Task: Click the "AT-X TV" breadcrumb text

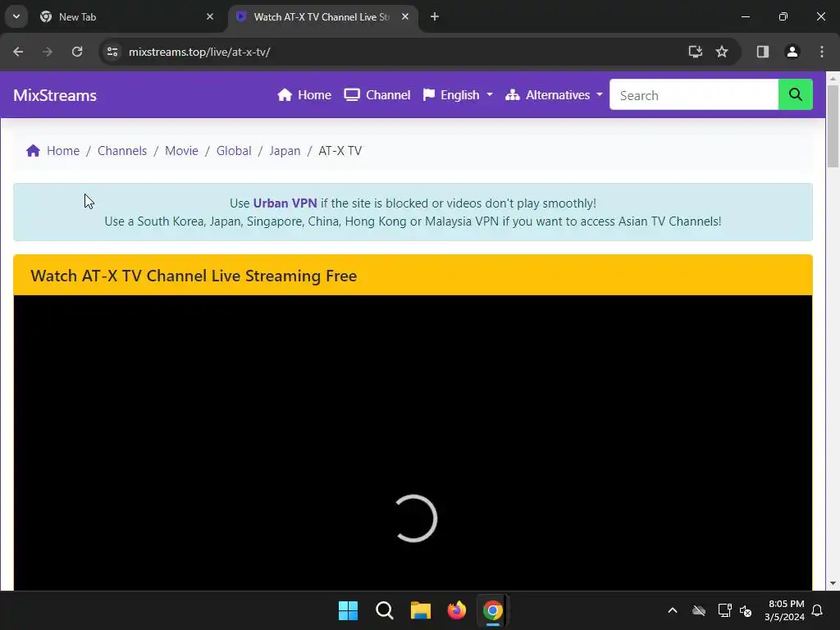Action: pos(340,151)
